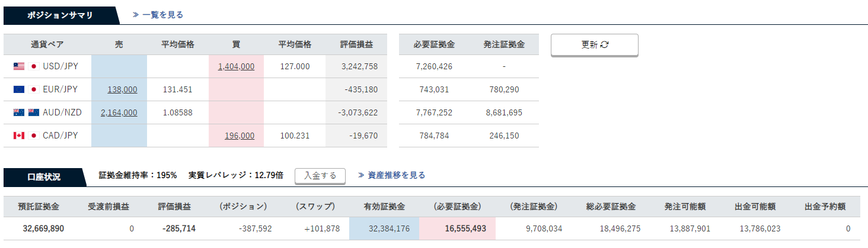The image size is (868, 248).
Task: Click the US flag icon for USD/JPY
Action: point(18,67)
